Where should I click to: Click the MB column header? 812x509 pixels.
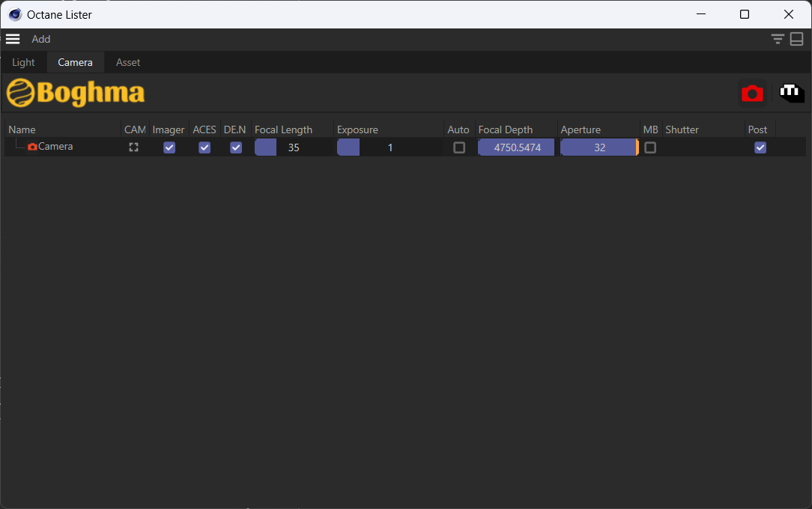[650, 129]
